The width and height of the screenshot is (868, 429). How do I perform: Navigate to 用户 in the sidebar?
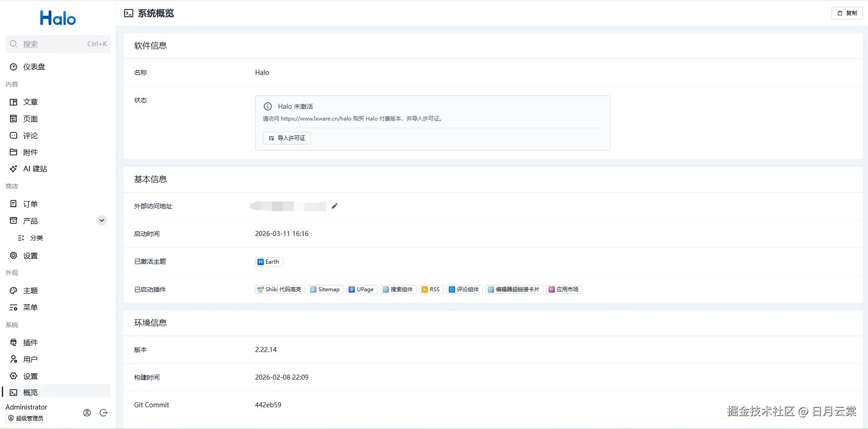[58, 359]
